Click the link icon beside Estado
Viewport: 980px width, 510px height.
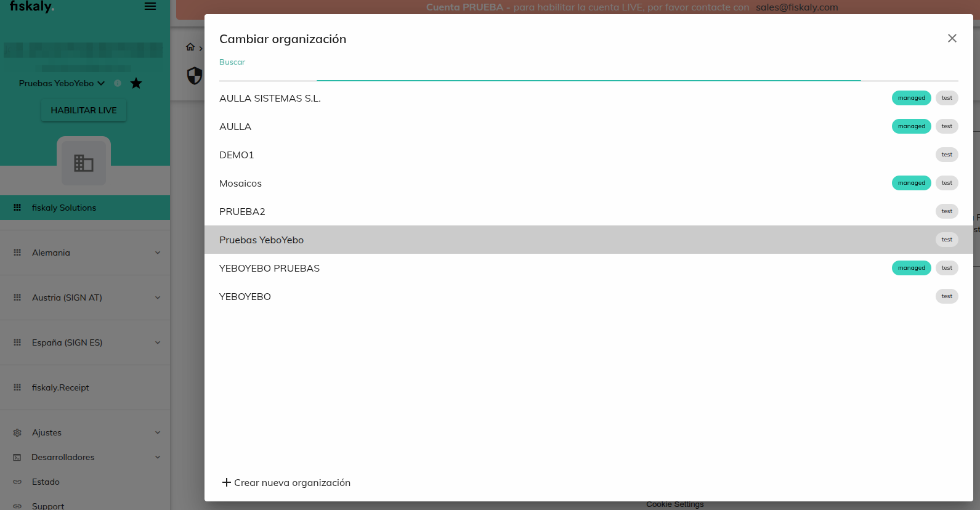pos(17,482)
